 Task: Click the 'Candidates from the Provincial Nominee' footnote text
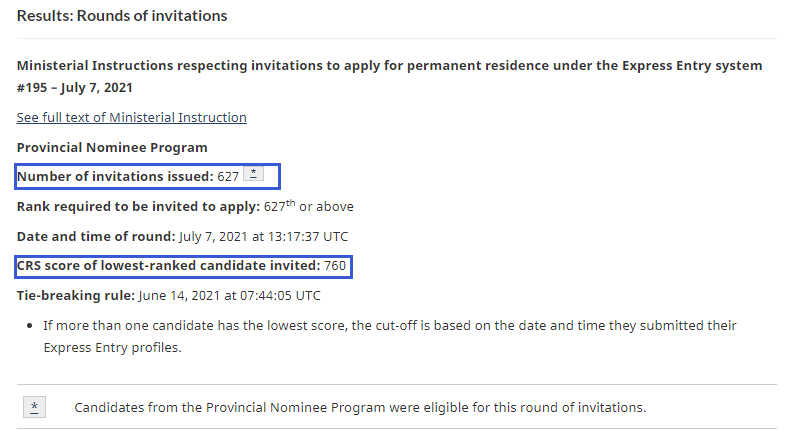click(360, 408)
